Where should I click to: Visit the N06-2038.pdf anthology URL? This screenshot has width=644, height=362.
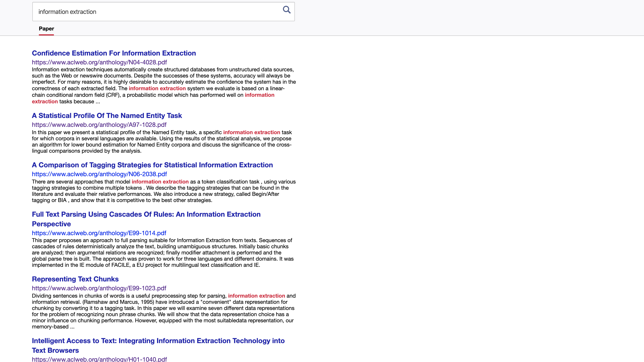click(x=99, y=174)
